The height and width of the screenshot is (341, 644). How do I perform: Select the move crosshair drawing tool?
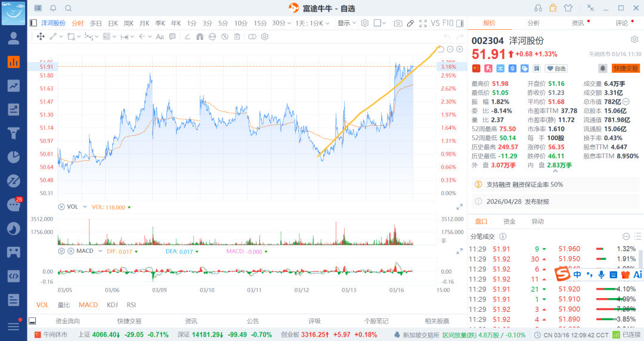tap(41, 36)
